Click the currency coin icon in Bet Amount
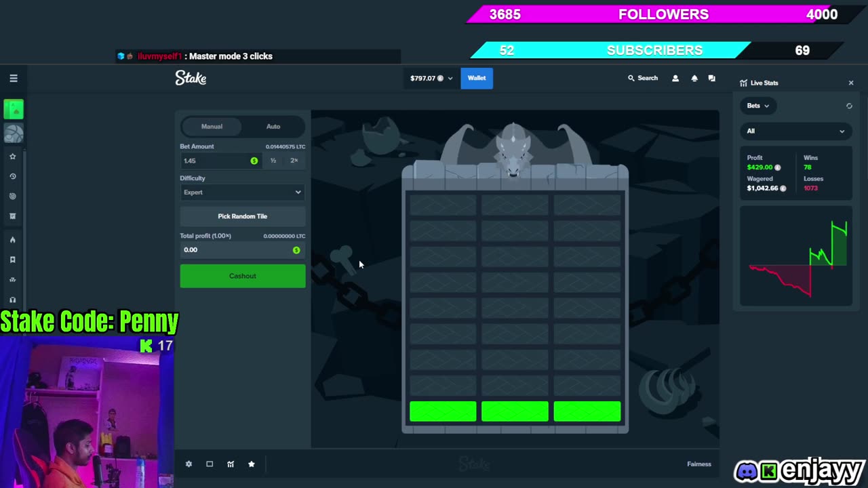The height and width of the screenshot is (488, 868). click(254, 161)
